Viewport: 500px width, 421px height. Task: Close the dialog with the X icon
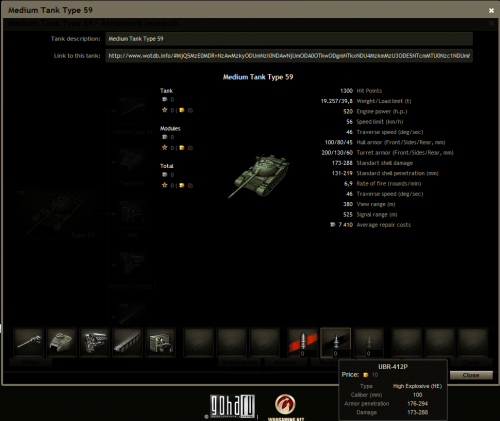(x=491, y=11)
